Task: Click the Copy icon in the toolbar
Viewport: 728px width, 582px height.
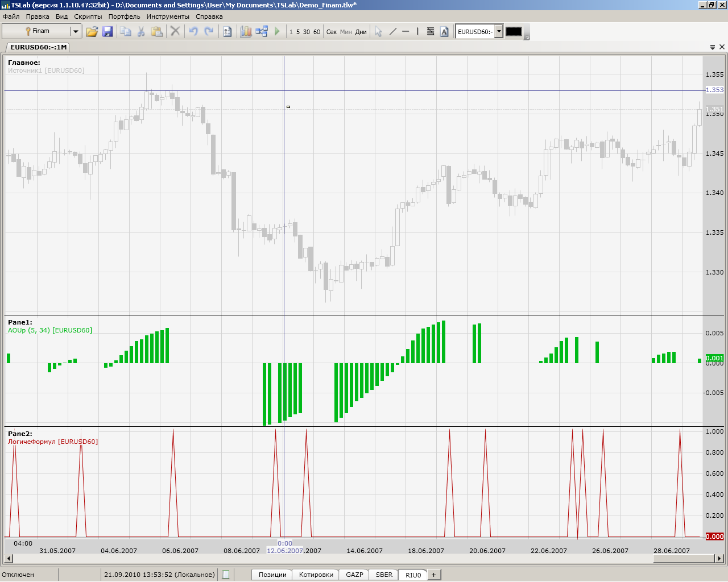Action: coord(126,32)
